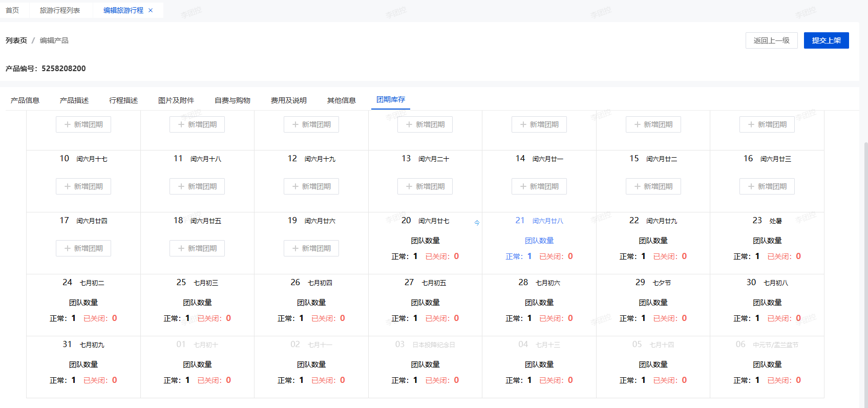Viewport: 868px width, 408px height.
Task: Click plus icon for 新增团期 on day 13
Action: [409, 187]
